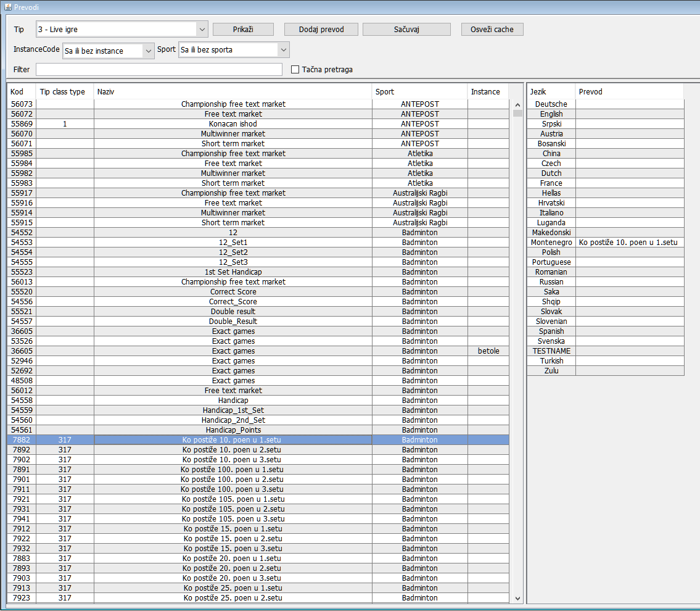Click the Prevod cell for Turkish
Screen dimensions: 700x611
pos(630,361)
